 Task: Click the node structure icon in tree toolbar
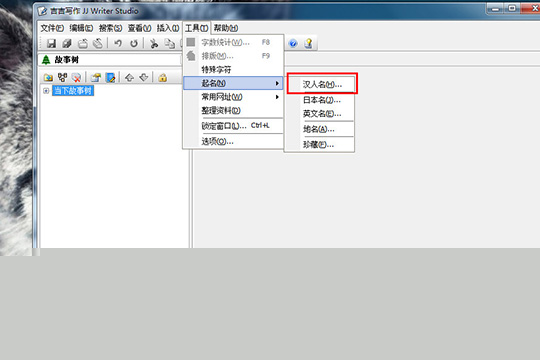(x=62, y=78)
